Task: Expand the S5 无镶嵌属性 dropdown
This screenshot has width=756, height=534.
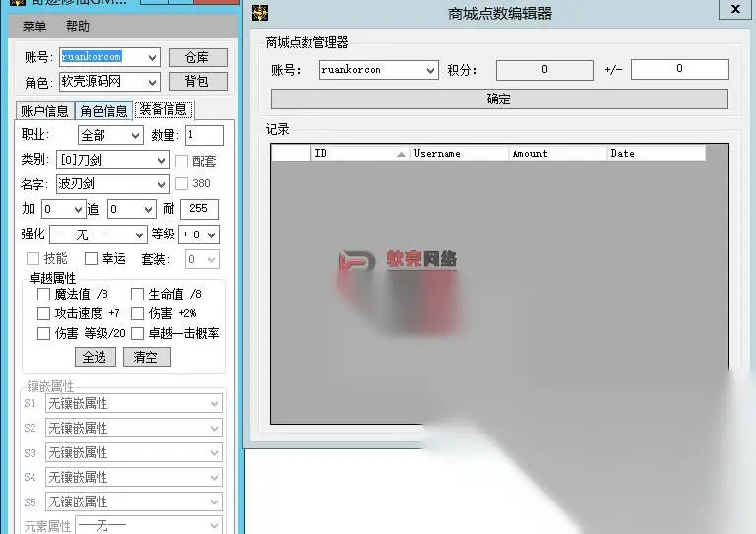Action: pyautogui.click(x=215, y=501)
